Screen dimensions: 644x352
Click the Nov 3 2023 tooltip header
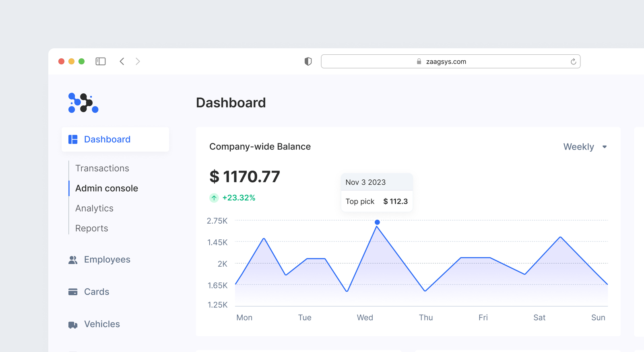(377, 182)
